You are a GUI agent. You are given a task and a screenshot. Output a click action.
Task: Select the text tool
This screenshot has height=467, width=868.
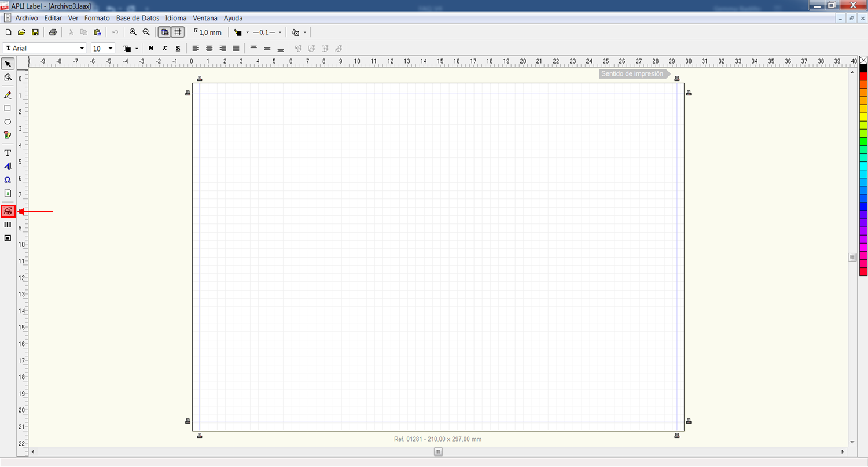8,153
